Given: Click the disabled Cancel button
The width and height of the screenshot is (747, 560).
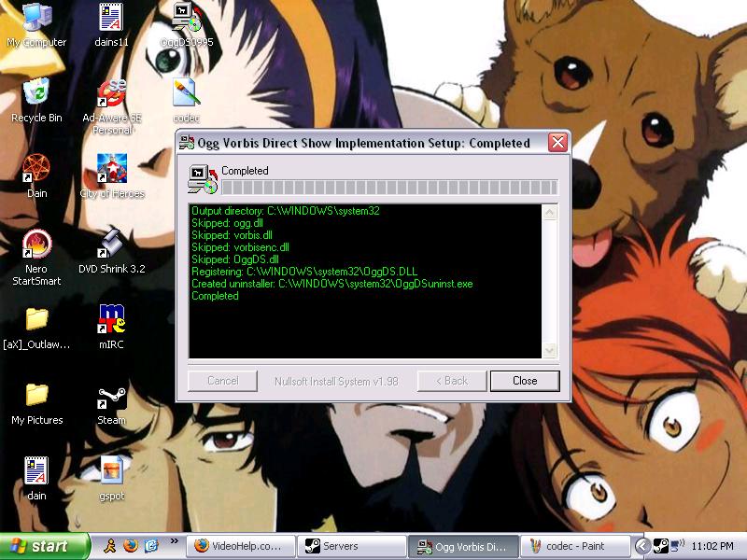Looking at the screenshot, I should [x=222, y=381].
